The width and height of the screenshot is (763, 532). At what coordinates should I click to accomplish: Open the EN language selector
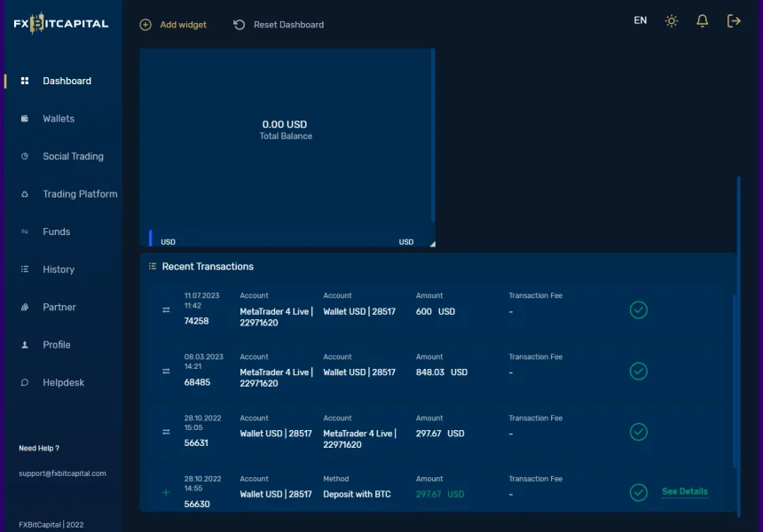pyautogui.click(x=640, y=20)
